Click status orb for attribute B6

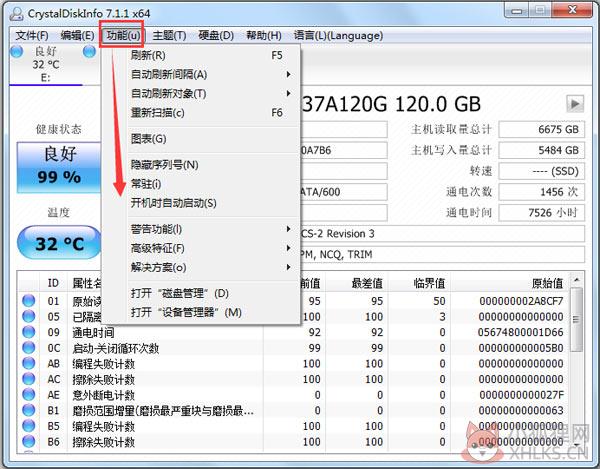(x=29, y=442)
